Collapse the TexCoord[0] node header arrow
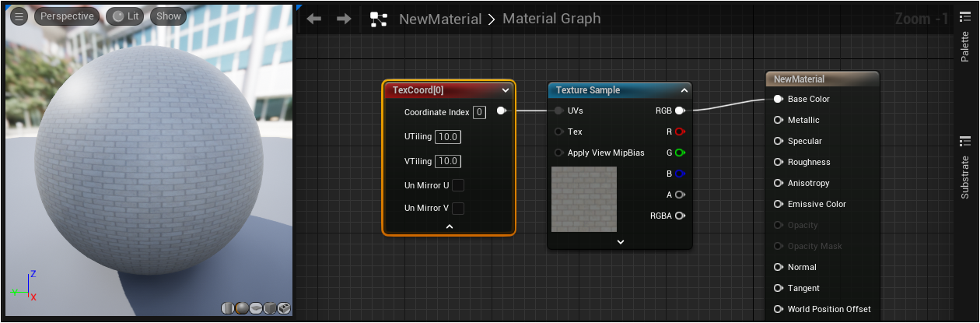 coord(506,90)
